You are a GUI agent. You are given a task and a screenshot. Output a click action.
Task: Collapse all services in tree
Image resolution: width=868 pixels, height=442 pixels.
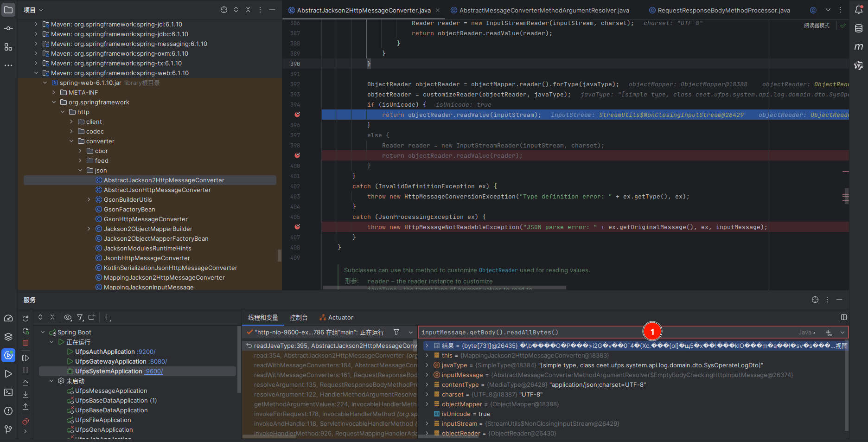click(52, 317)
